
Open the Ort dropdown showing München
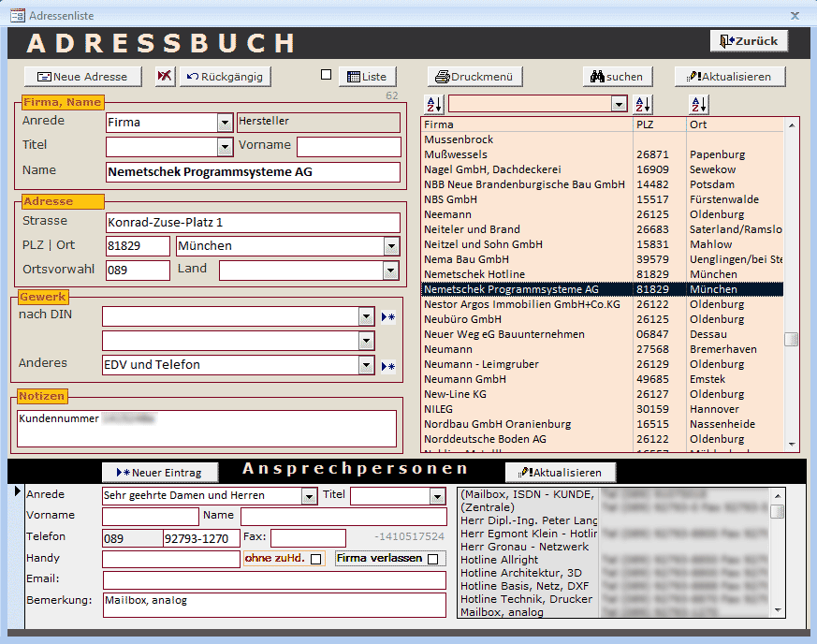click(x=391, y=246)
